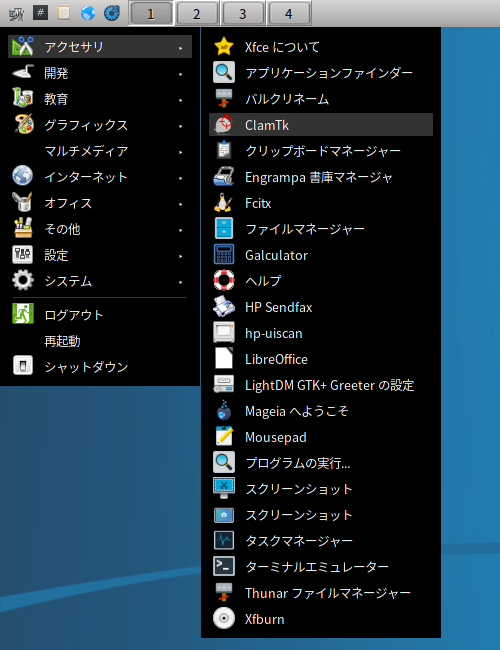Image resolution: width=500 pixels, height=650 pixels.
Task: Expand the オフィス submenu arrow
Action: pyautogui.click(x=181, y=204)
